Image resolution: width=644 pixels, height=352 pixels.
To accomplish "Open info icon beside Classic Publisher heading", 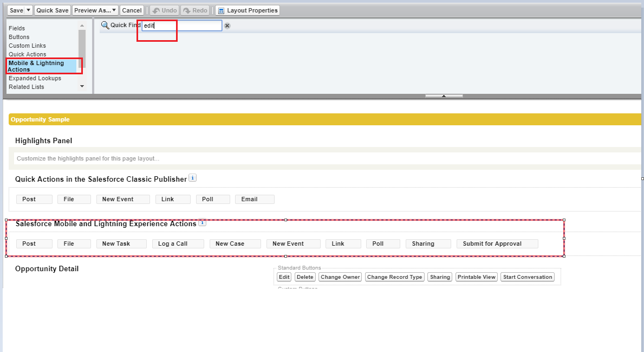I will [192, 178].
